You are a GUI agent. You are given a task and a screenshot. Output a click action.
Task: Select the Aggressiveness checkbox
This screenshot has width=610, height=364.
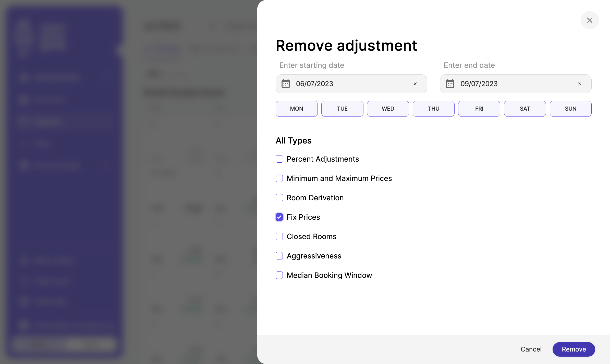279,256
